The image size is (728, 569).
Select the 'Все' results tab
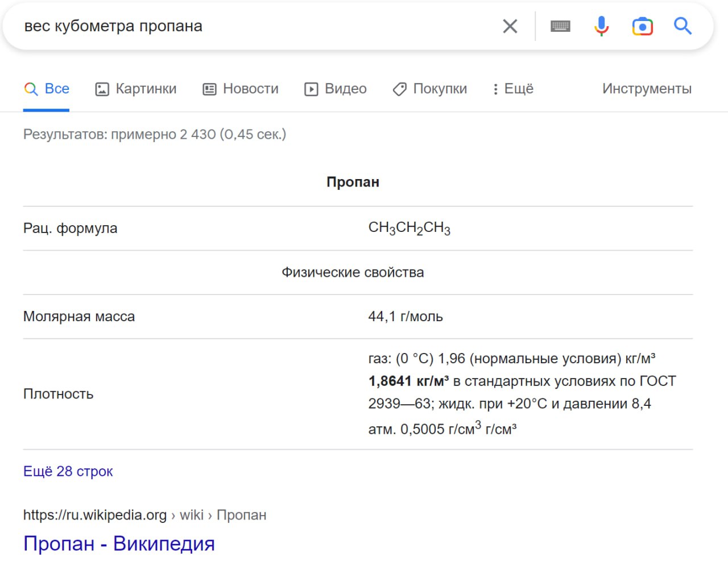tap(47, 89)
